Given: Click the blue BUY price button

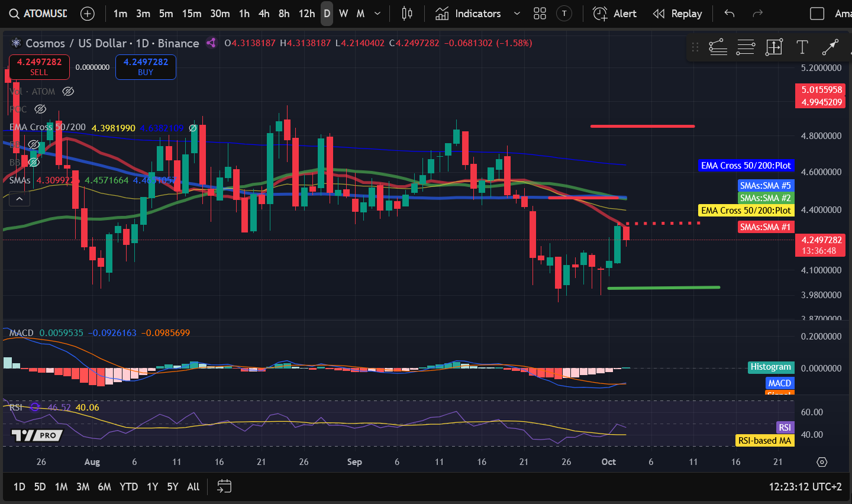Looking at the screenshot, I should 146,67.
